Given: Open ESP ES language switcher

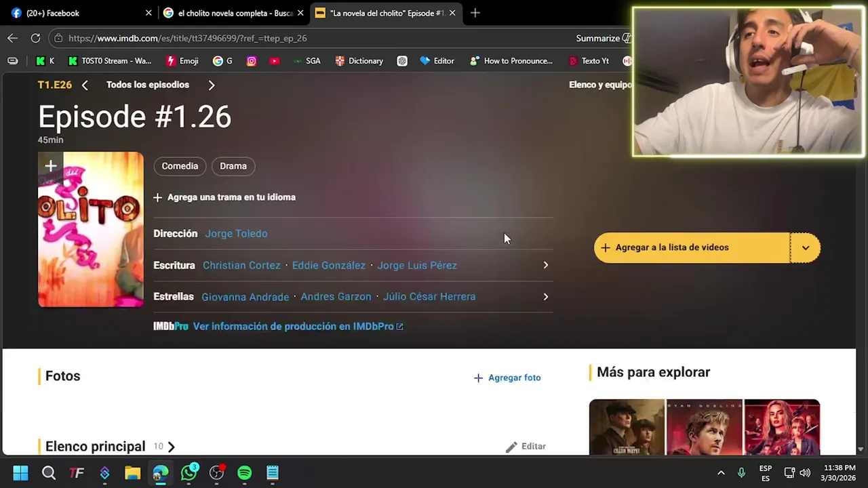Looking at the screenshot, I should tap(766, 472).
